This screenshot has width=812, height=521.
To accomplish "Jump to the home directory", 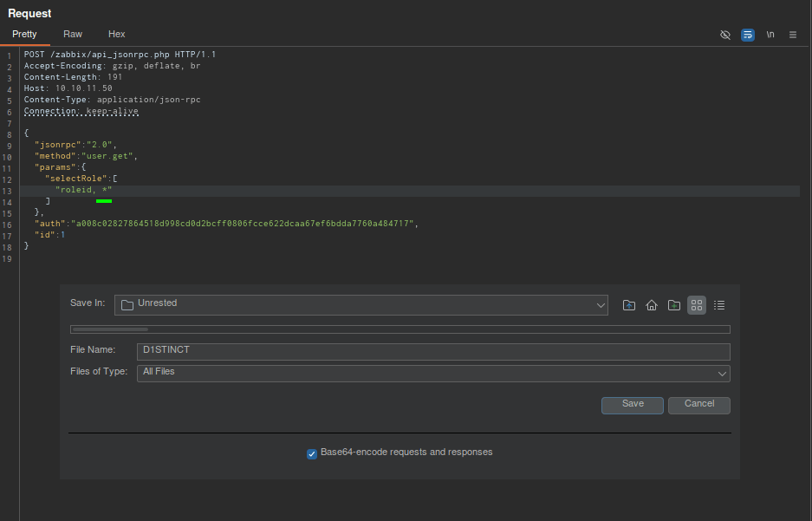I will point(652,305).
